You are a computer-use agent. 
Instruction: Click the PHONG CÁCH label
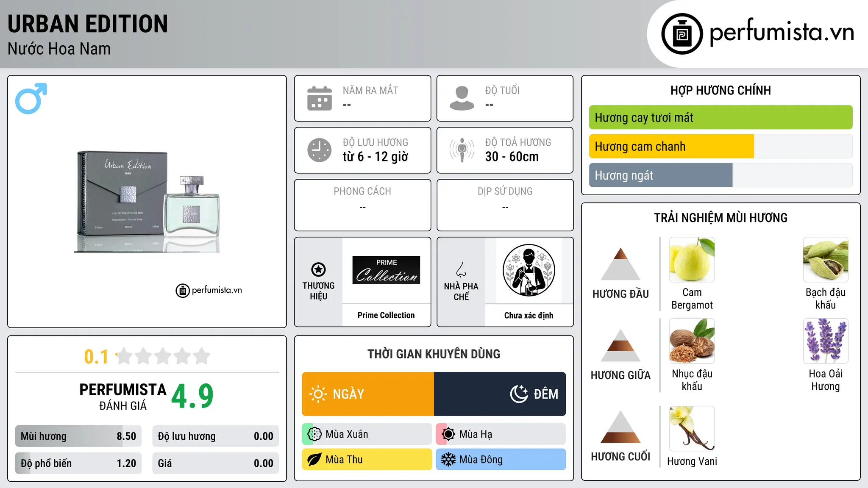[362, 191]
